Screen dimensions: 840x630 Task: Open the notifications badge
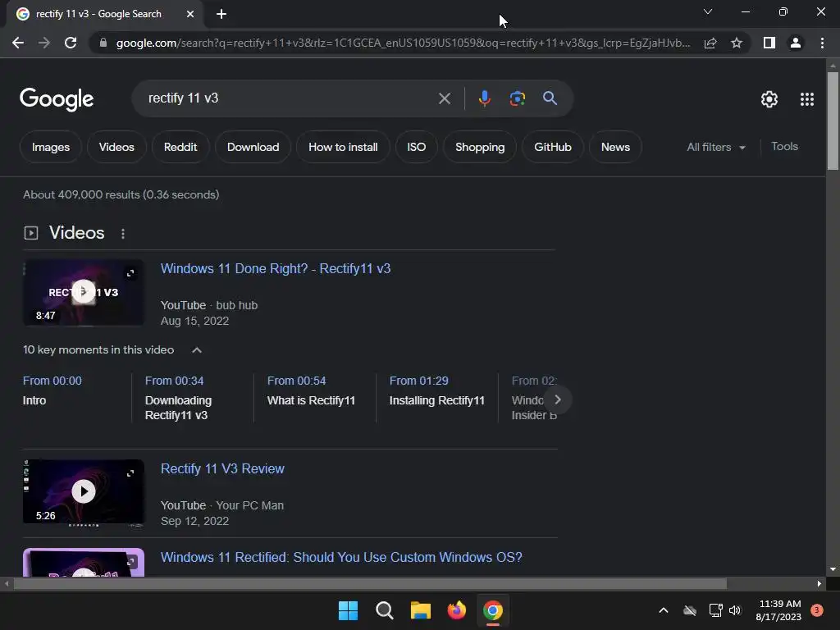816,610
